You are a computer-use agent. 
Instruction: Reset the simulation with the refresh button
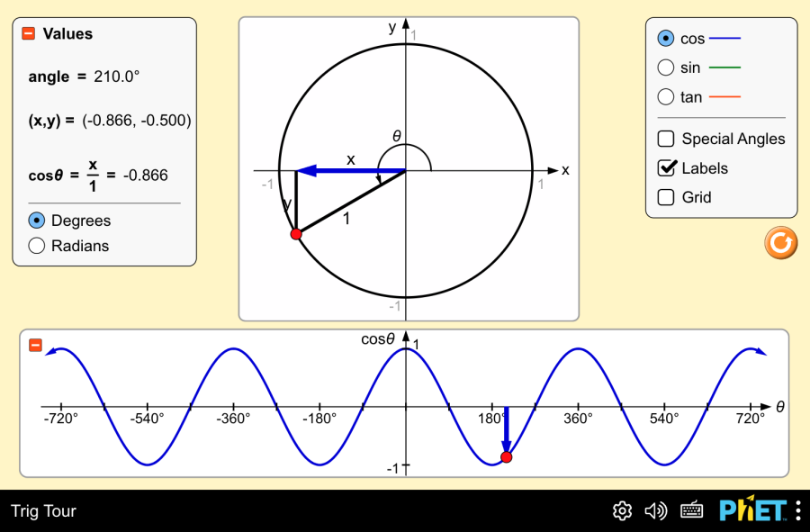(779, 242)
